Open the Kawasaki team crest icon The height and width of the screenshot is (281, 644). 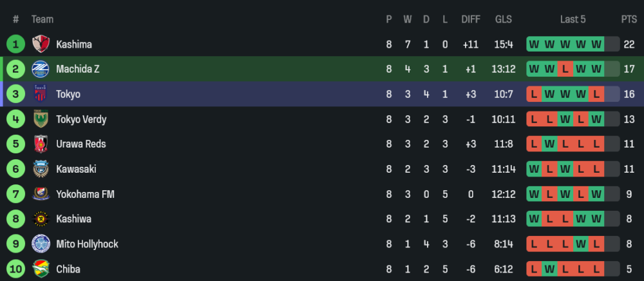[41, 169]
